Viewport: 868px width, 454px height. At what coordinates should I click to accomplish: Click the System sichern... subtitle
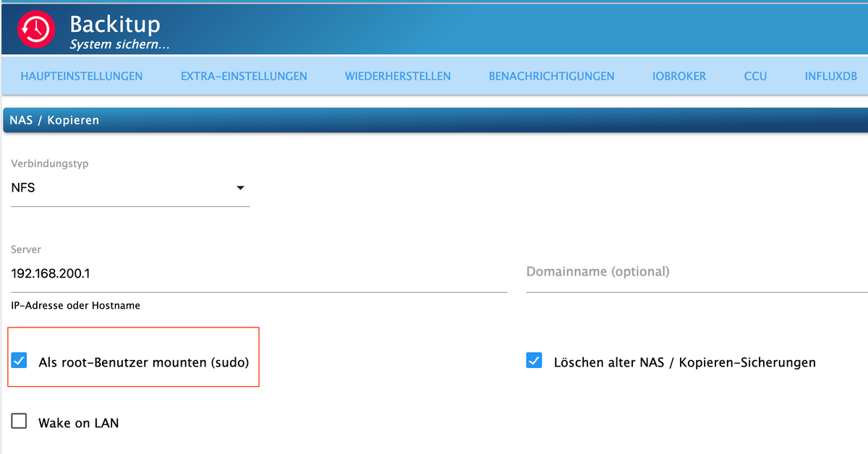119,45
